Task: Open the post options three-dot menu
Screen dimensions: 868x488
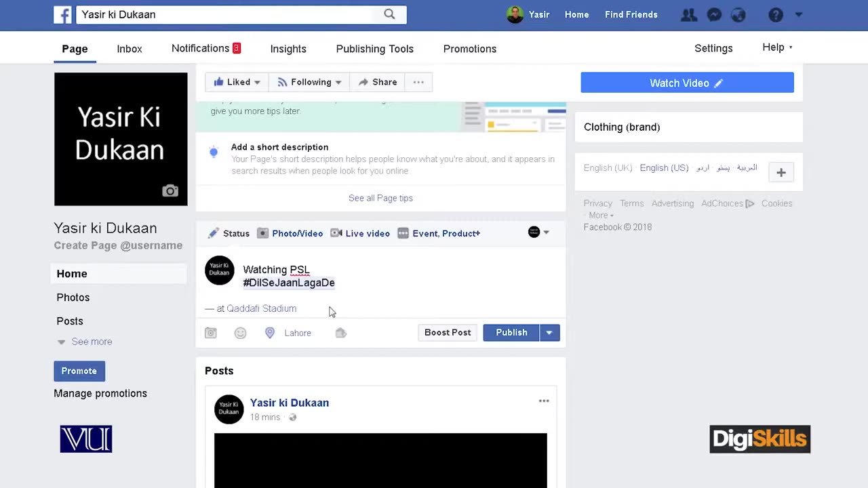Action: [x=544, y=401]
